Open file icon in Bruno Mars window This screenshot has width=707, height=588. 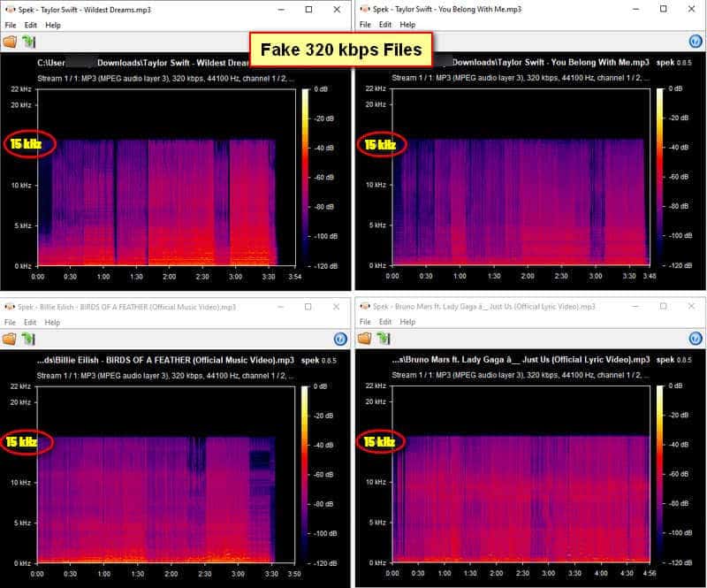tap(365, 338)
